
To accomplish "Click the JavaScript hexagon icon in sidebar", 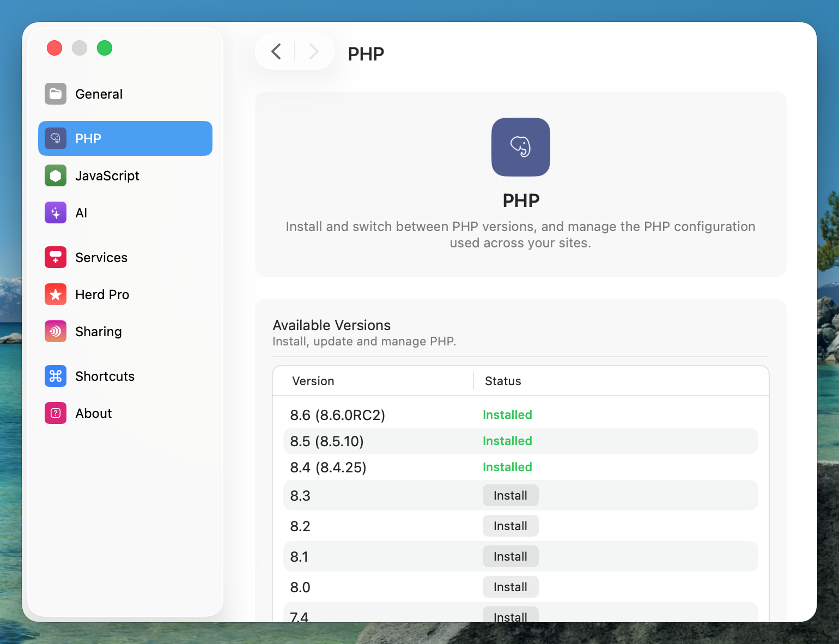I will [x=56, y=175].
